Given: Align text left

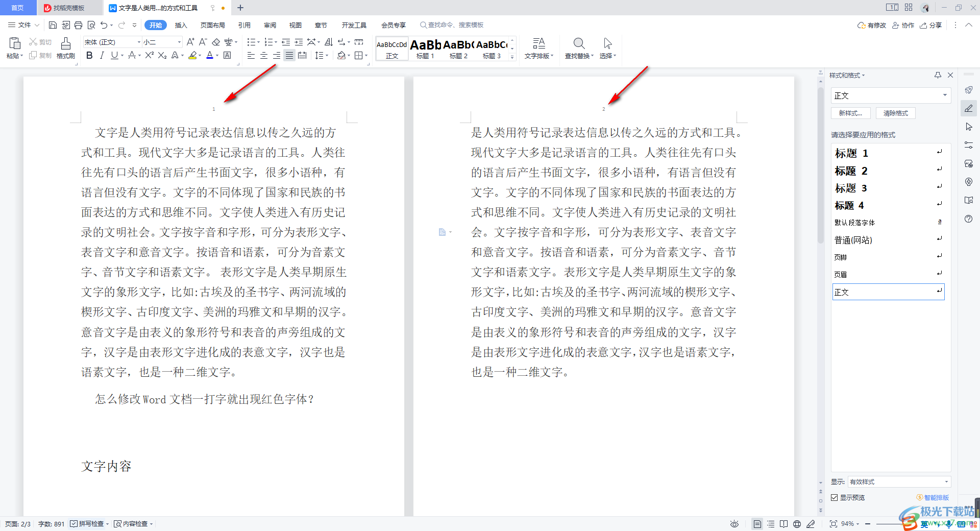Looking at the screenshot, I should (x=251, y=55).
